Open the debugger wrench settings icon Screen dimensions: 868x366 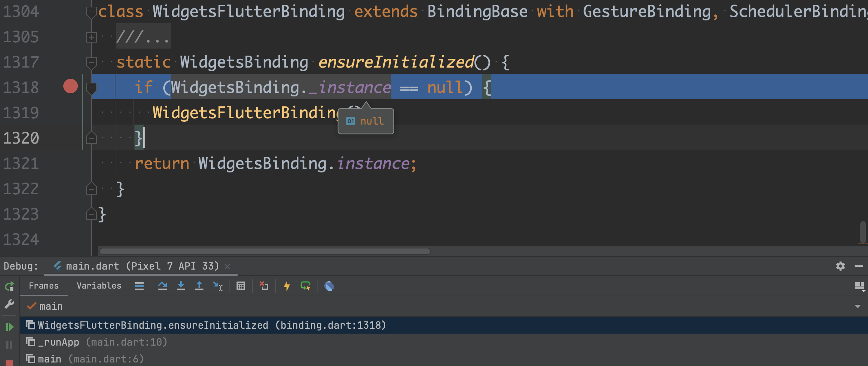pyautogui.click(x=10, y=304)
